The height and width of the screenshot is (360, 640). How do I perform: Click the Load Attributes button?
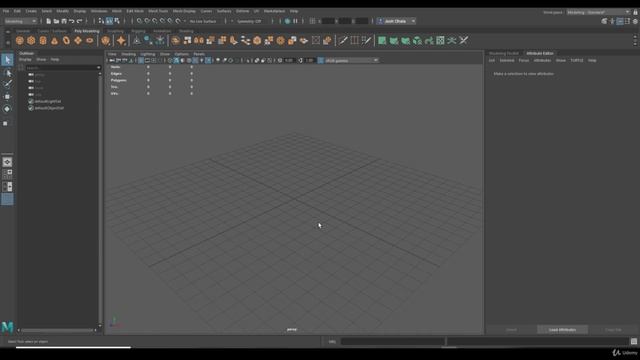point(562,330)
